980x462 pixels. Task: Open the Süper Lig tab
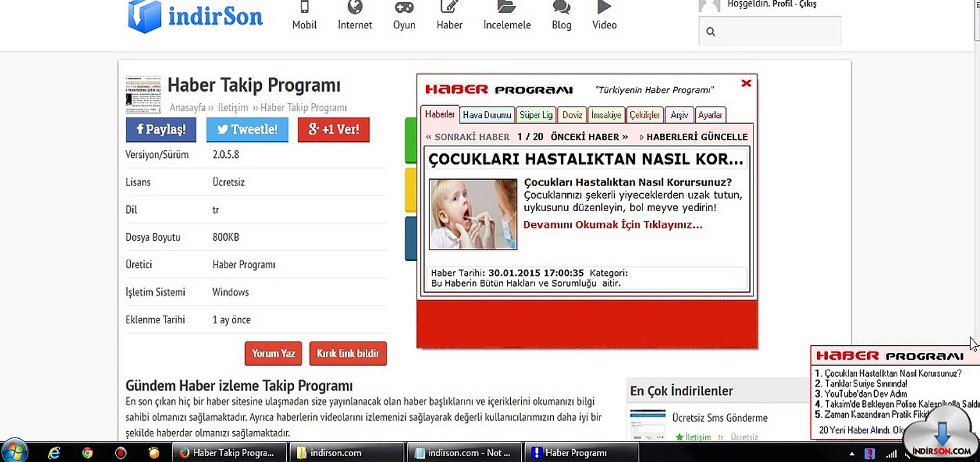pos(536,115)
